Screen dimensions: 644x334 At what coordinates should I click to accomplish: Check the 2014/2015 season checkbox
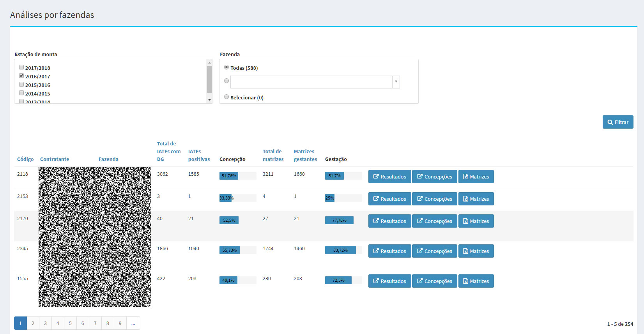point(21,93)
